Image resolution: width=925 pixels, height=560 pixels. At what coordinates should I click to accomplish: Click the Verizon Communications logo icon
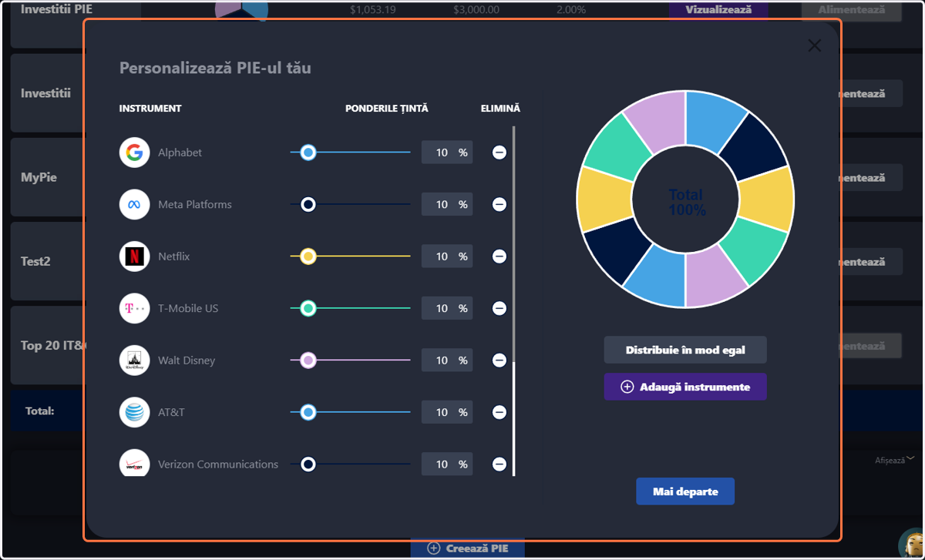coord(134,464)
